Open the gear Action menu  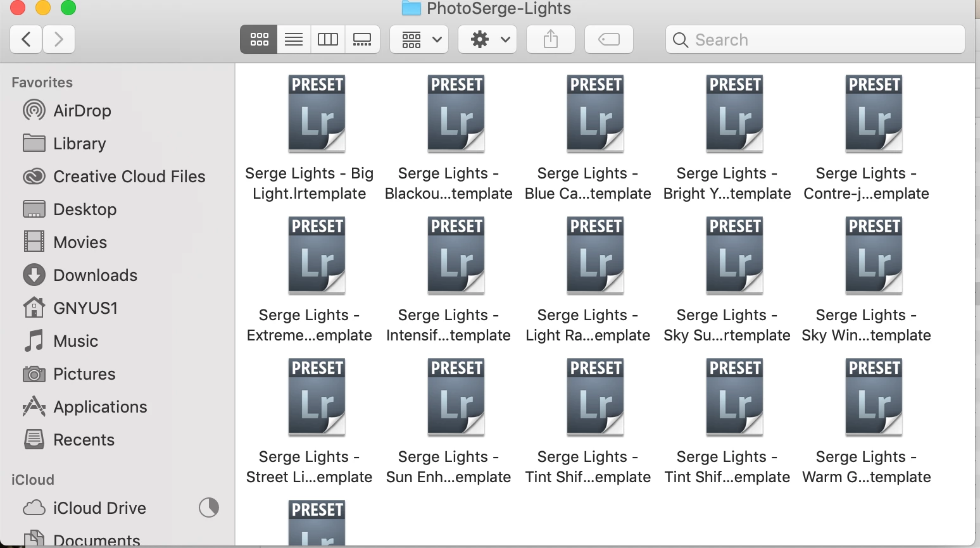487,39
